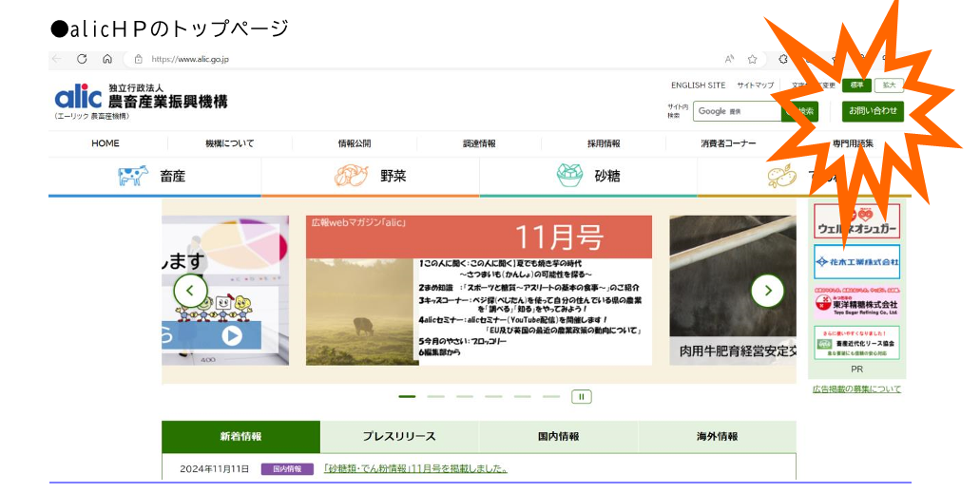This screenshot has width=980, height=493.
Task: Open 砂糖類・でん粉情報 11月号 news link
Action: coord(415,468)
